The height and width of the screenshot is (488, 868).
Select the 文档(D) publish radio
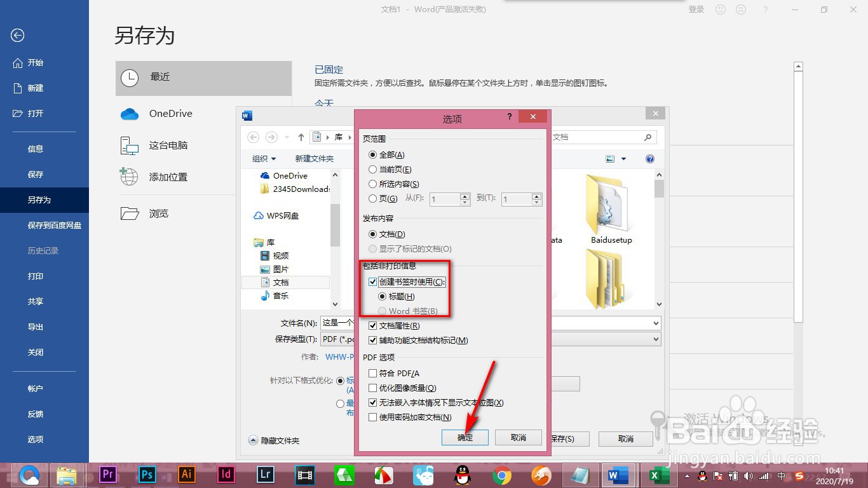(372, 234)
